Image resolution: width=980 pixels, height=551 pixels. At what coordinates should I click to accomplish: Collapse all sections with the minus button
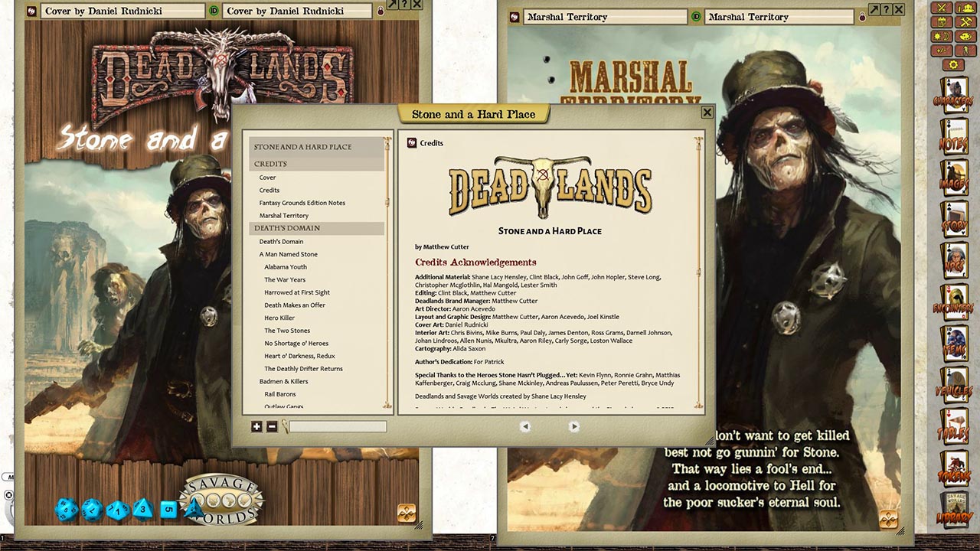click(x=272, y=426)
